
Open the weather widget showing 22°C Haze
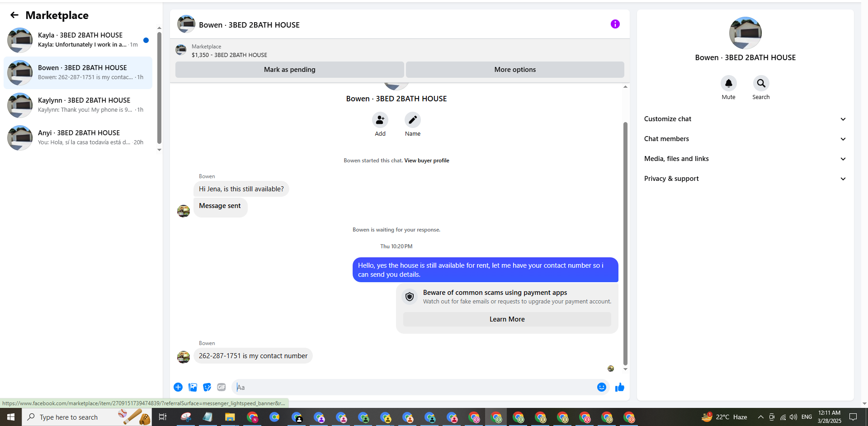(x=724, y=417)
